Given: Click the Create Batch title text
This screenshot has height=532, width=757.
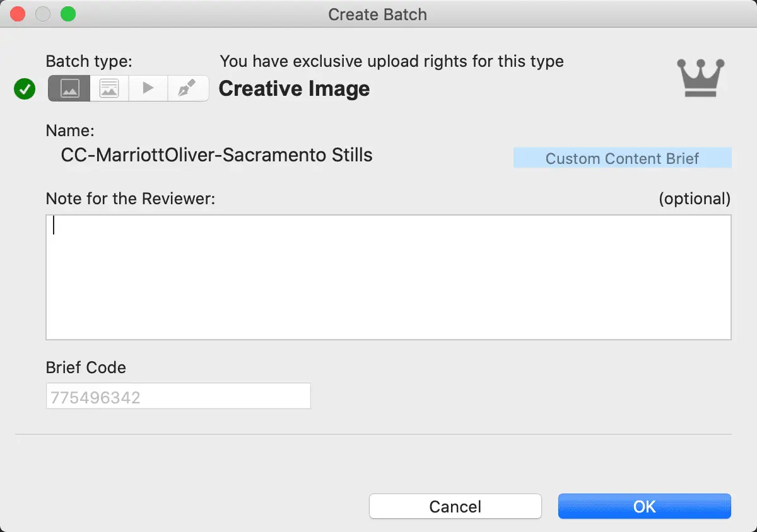Looking at the screenshot, I should [377, 14].
